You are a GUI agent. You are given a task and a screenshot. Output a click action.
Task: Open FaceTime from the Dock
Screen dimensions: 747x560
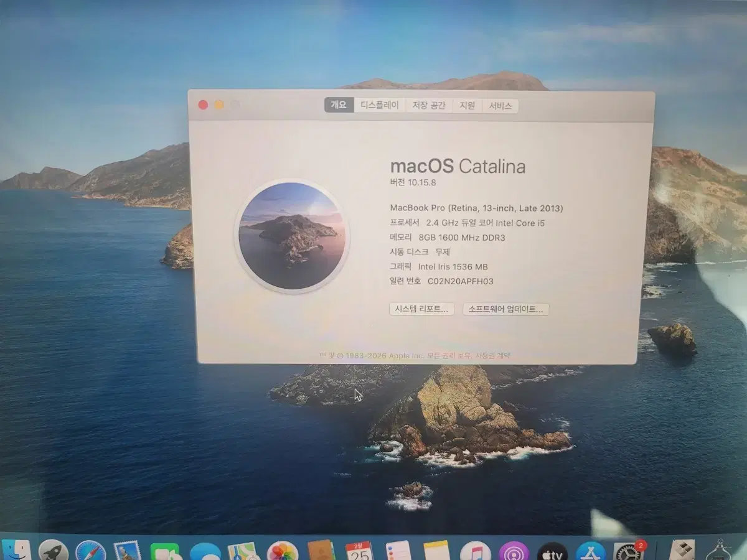coord(166,552)
